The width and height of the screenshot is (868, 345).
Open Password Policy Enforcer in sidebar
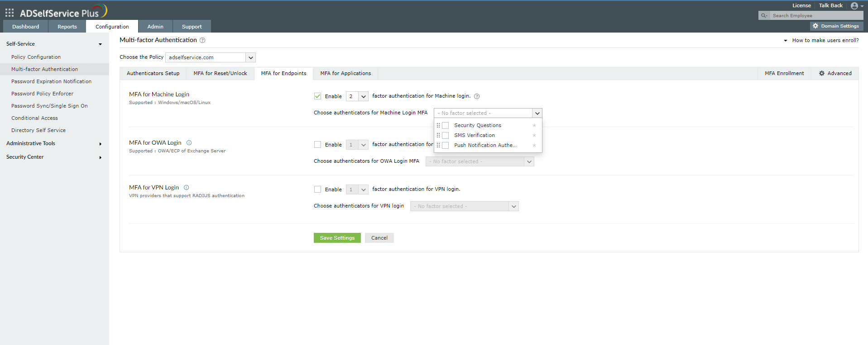[42, 94]
